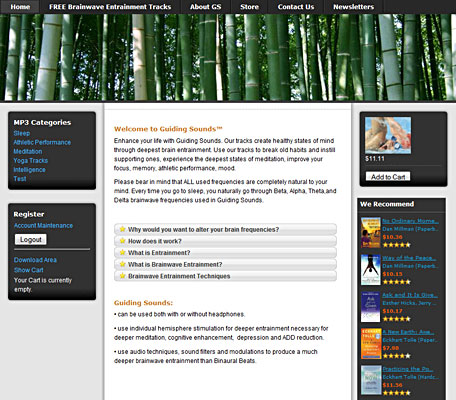The image size is (456, 400).
Task: Click star rating under $7.08 book
Action: click(x=396, y=356)
